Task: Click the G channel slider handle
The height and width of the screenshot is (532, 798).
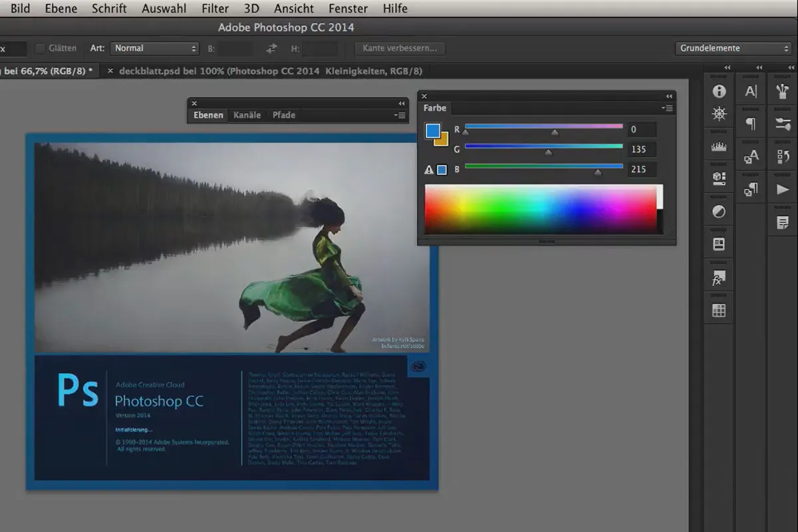Action: 548,152
